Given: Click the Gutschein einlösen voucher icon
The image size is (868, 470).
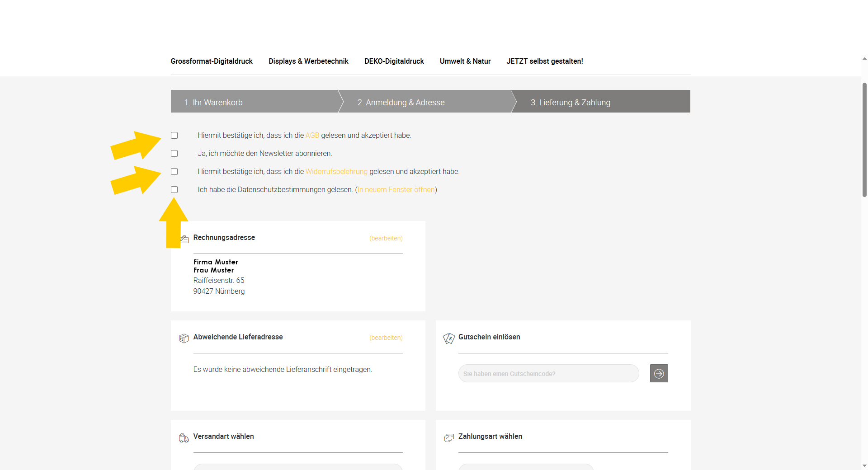Looking at the screenshot, I should coord(448,338).
